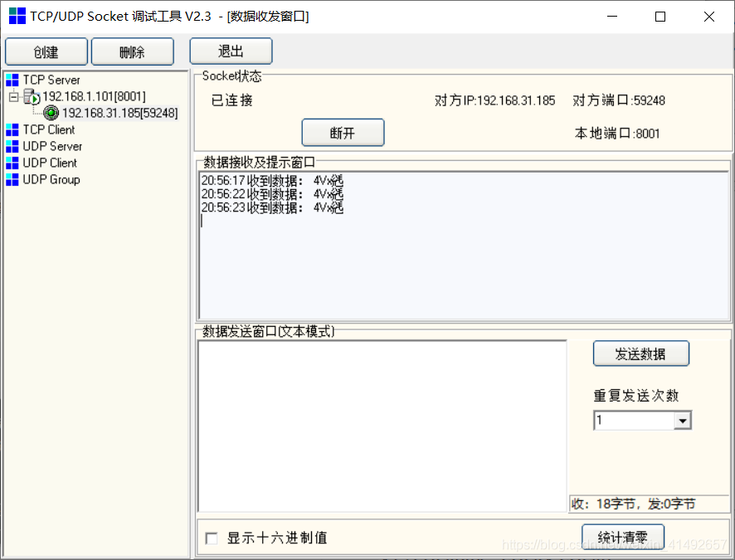This screenshot has width=735, height=560.
Task: Click the UDP Client node icon
Action: click(x=12, y=163)
